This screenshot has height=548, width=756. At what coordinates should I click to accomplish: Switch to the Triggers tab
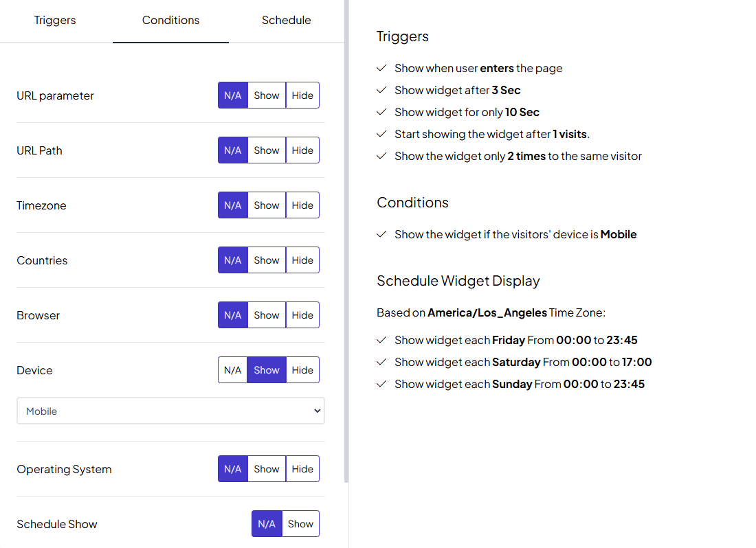coord(55,20)
